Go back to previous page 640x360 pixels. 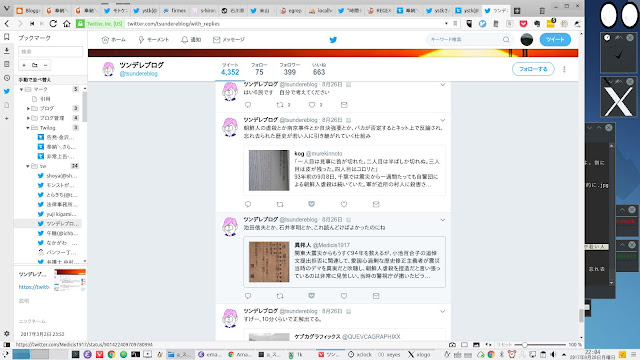click(x=7, y=24)
